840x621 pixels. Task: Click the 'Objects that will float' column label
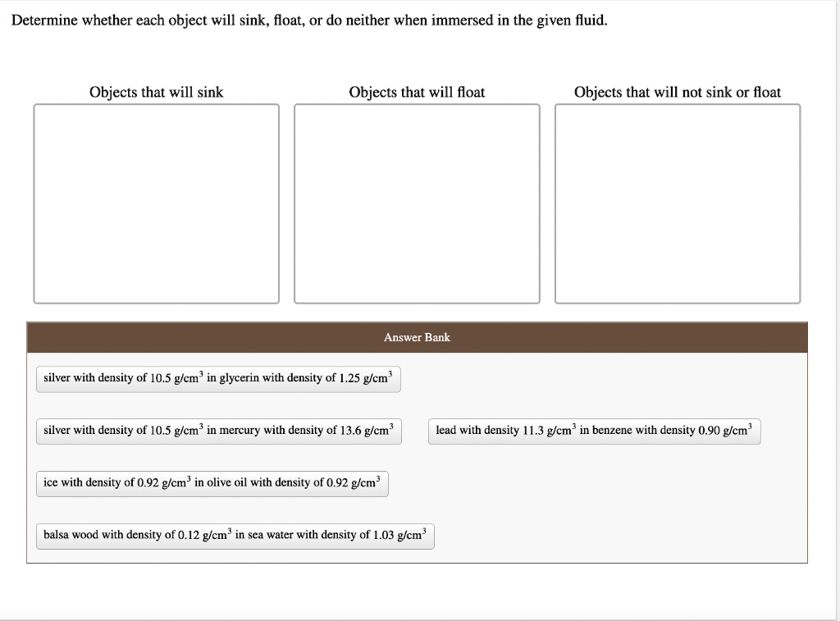tap(417, 92)
